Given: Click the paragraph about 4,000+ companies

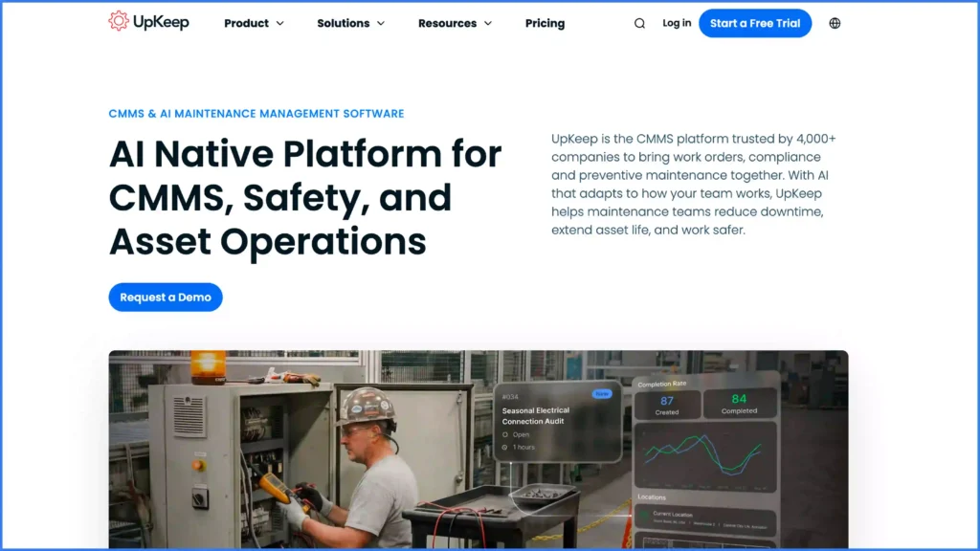Looking at the screenshot, I should pos(693,185).
